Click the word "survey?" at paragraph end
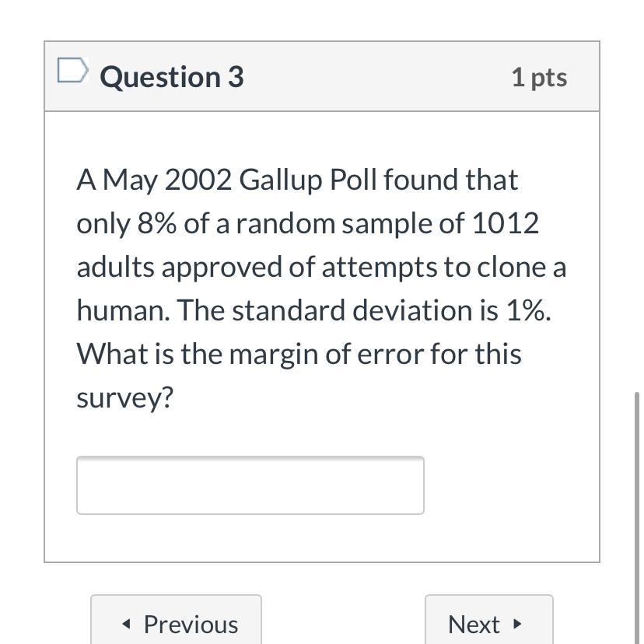Viewport: 644px width, 644px height. coord(124,397)
